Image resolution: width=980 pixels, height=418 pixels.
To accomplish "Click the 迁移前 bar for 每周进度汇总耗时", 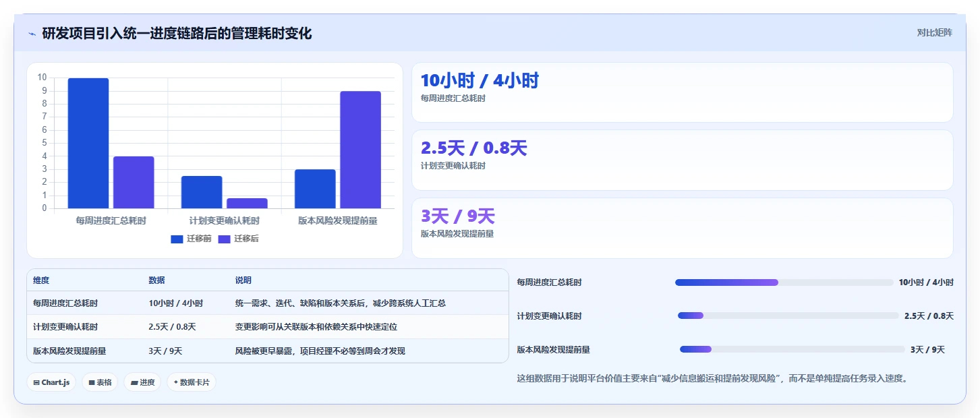I will point(88,143).
